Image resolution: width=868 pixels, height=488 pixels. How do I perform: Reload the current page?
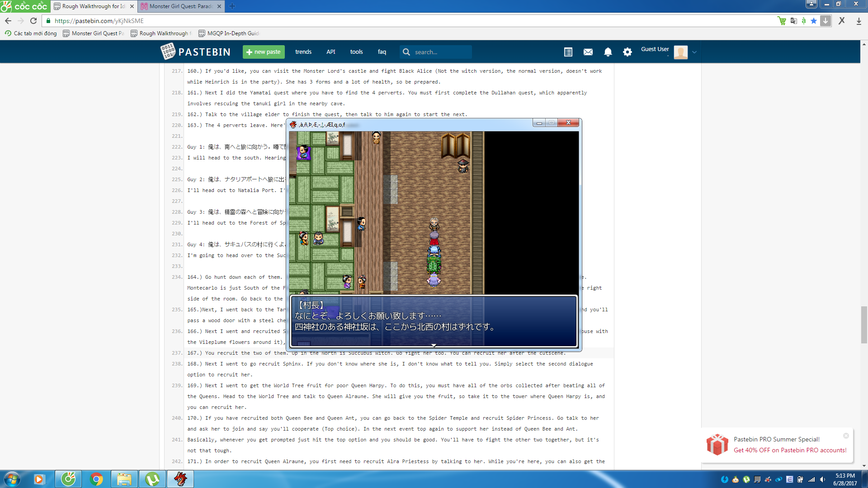[33, 21]
